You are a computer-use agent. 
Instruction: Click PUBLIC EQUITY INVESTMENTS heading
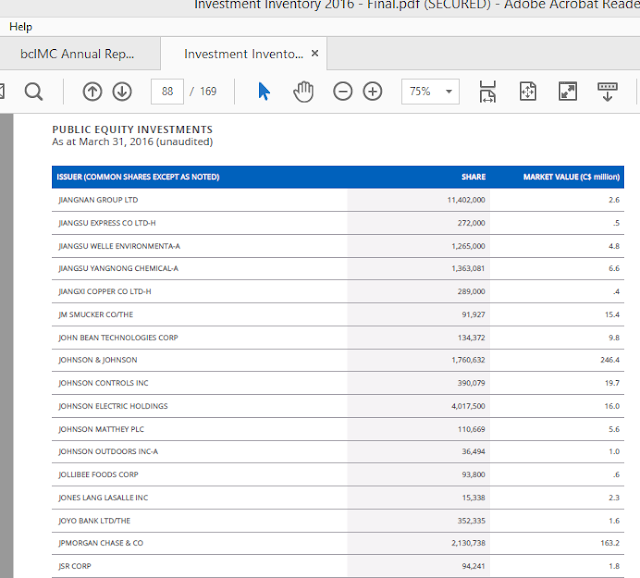[x=132, y=130]
